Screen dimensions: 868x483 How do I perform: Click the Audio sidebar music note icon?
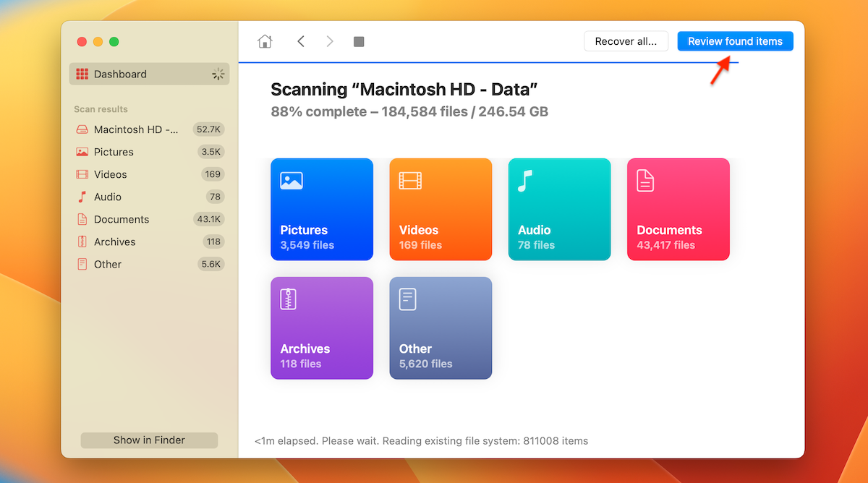click(82, 197)
